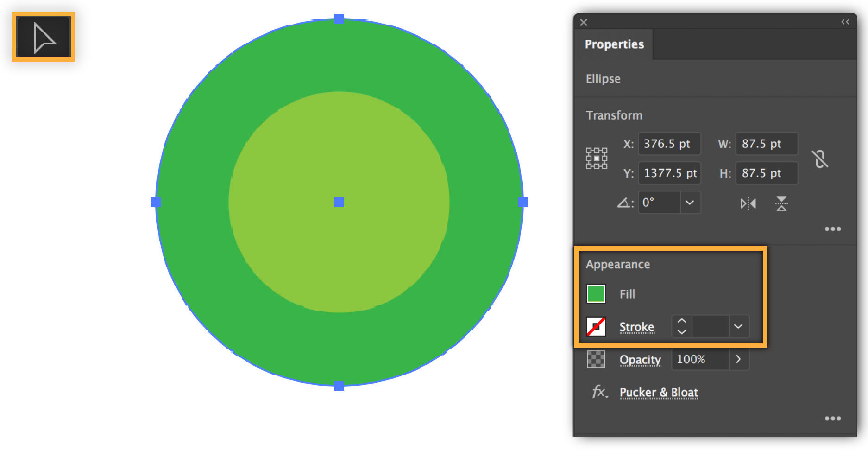The height and width of the screenshot is (470, 868).
Task: Click the fx icon beside Pucker & Bloat
Action: [598, 392]
